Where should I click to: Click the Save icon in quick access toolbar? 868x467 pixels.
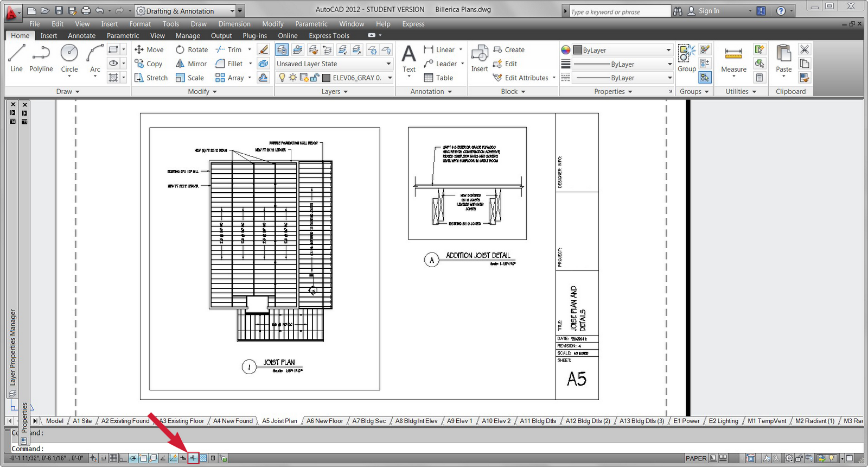pyautogui.click(x=59, y=11)
